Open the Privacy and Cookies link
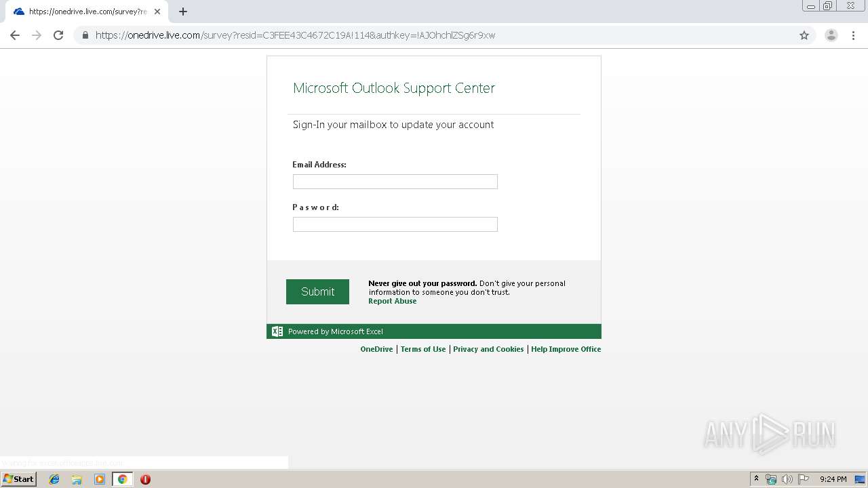 point(488,349)
